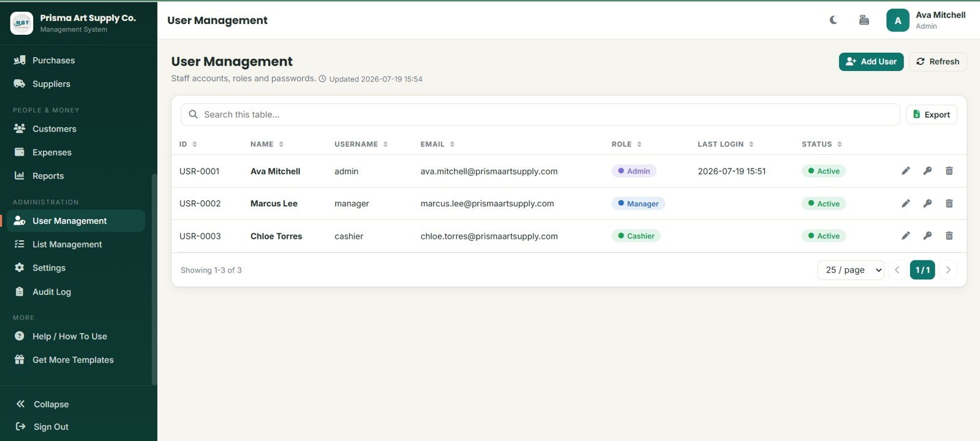980x441 pixels.
Task: Click the Suppliers truck icon
Action: 20,84
